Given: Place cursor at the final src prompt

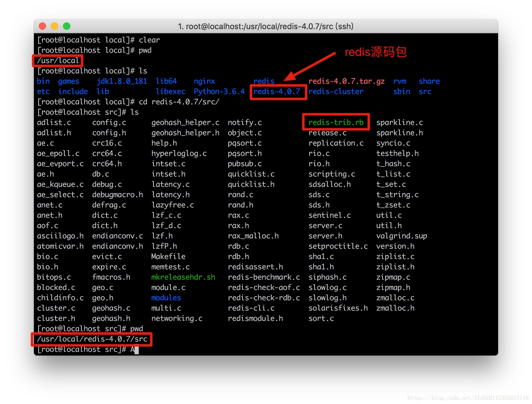Looking at the screenshot, I should (137, 349).
